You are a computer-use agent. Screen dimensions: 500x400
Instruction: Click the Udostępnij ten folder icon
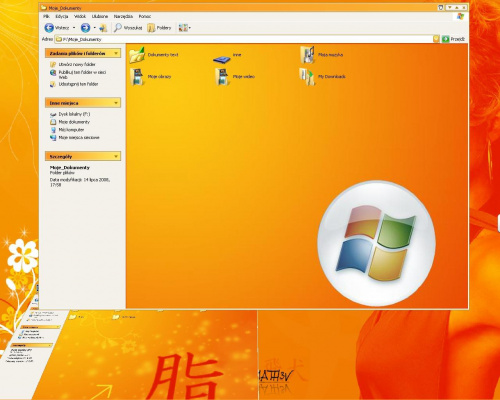(x=53, y=84)
